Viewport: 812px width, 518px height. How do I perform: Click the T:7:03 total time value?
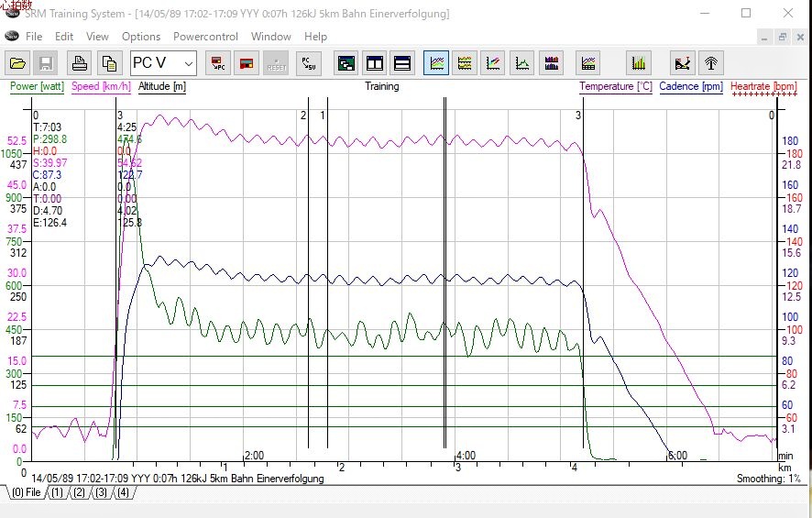tap(47, 127)
